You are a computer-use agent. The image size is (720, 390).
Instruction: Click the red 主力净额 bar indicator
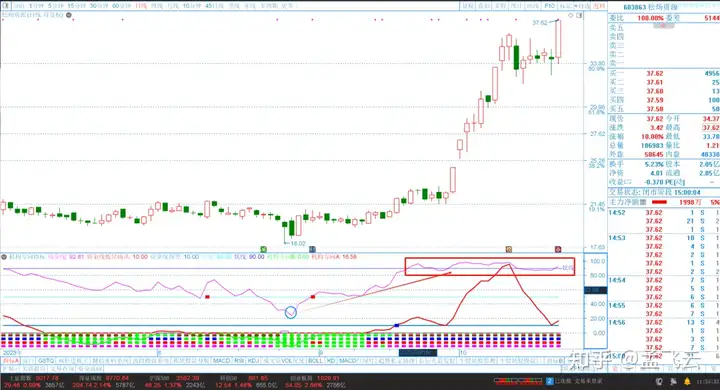click(659, 202)
